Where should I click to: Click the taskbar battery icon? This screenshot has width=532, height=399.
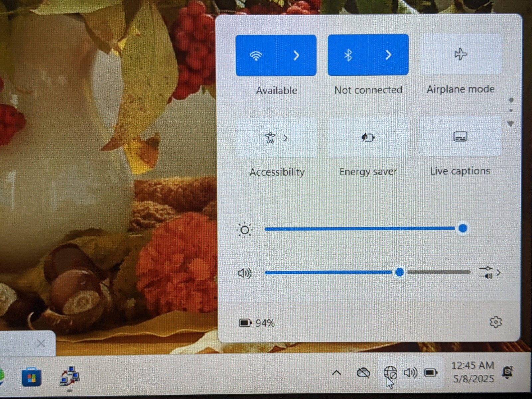pyautogui.click(x=431, y=373)
